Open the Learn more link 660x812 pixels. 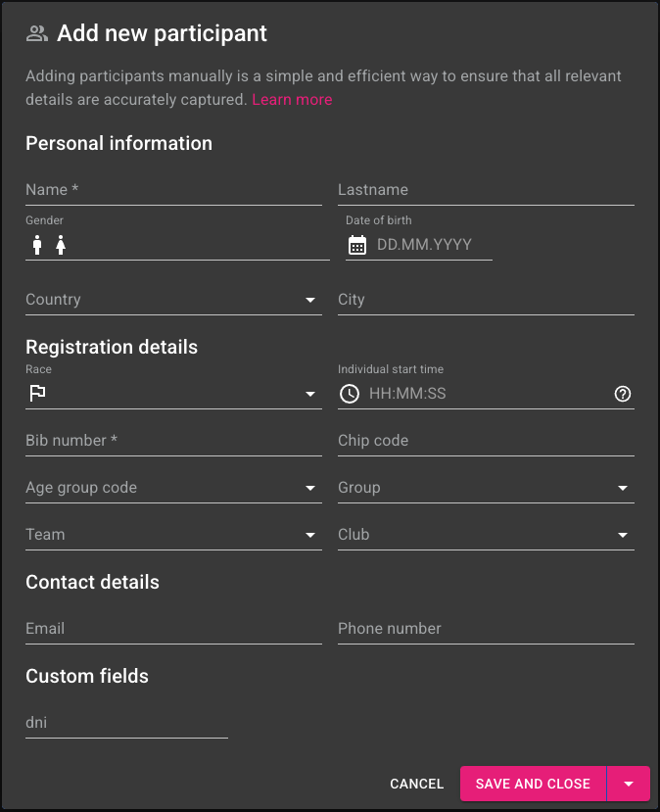pyautogui.click(x=292, y=100)
